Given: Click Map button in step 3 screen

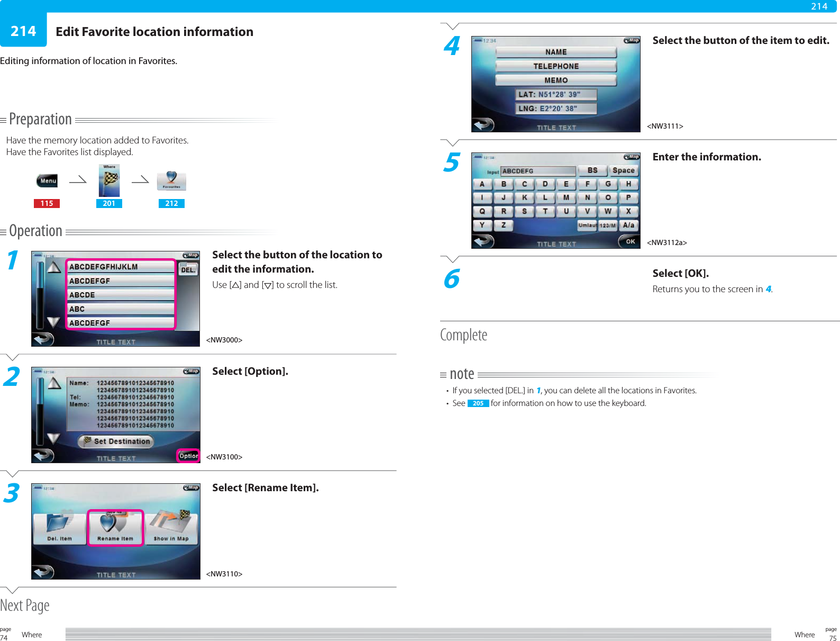Looking at the screenshot, I should pos(190,488).
